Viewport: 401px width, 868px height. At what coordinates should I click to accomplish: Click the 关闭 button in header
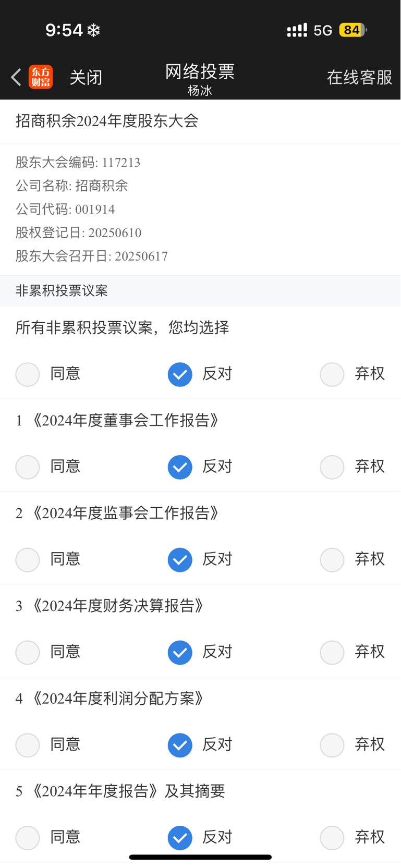point(86,78)
